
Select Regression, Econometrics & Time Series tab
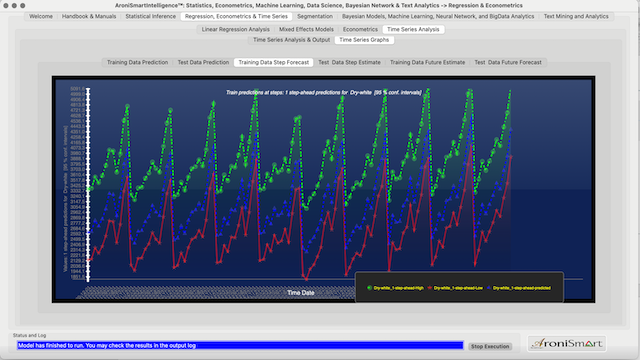pos(236,16)
